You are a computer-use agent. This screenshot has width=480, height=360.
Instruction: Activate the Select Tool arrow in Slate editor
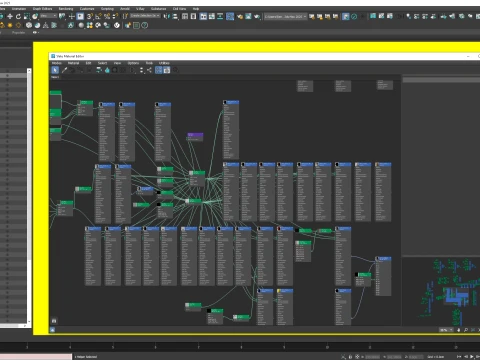[x=55, y=70]
